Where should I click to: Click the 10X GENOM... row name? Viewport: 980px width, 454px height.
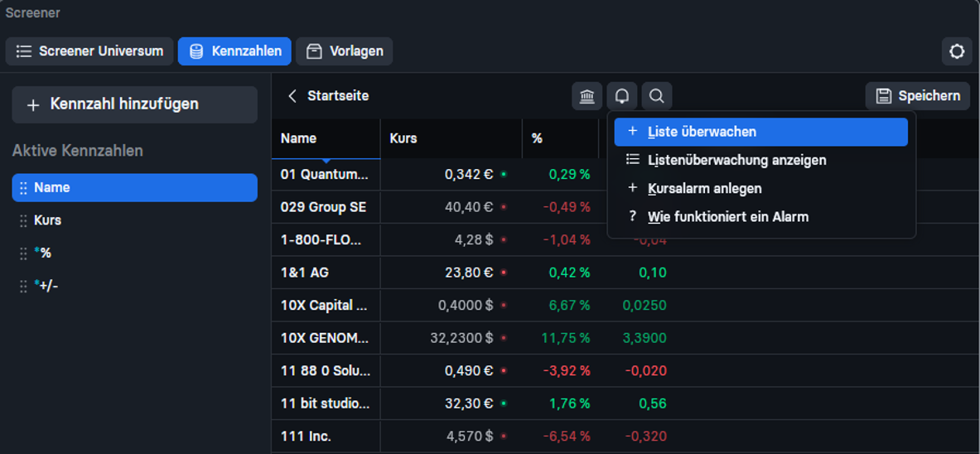[x=325, y=338]
